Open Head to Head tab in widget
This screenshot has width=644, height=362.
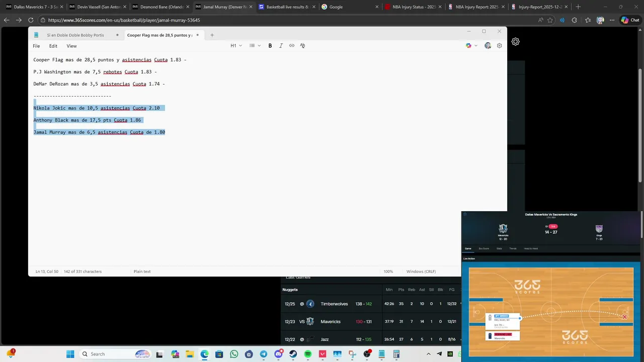tap(531, 248)
